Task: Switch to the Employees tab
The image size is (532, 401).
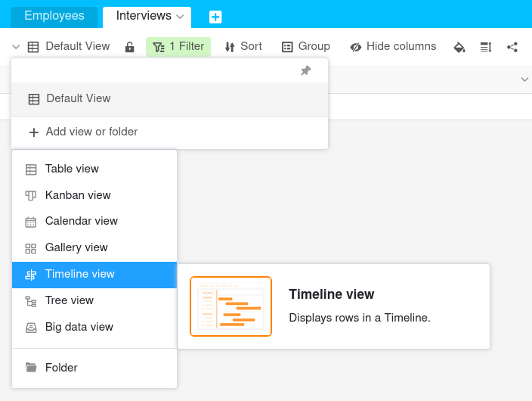Action: (54, 16)
